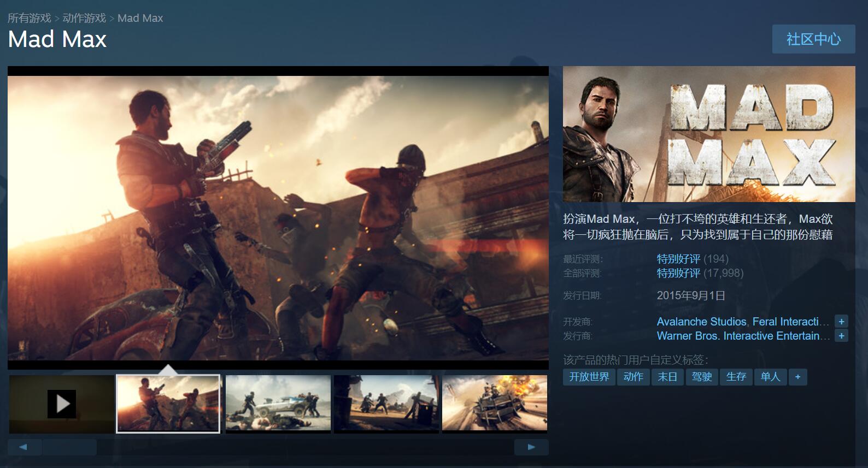Select the thumbnail with the silver car
868x468 pixels.
[278, 404]
